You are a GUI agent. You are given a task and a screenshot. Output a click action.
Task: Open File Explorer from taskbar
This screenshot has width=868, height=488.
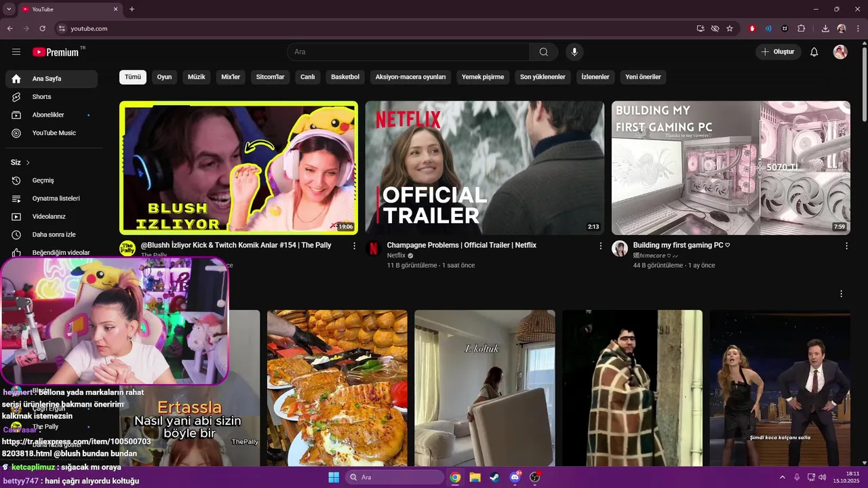(475, 477)
